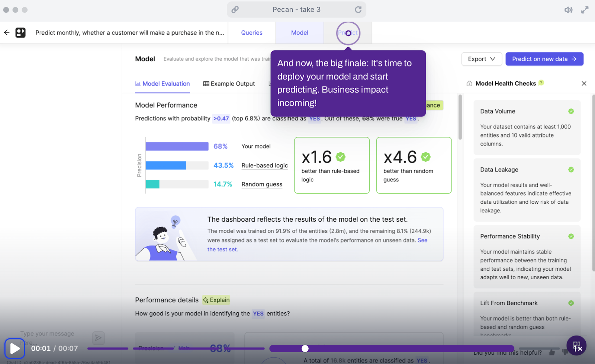Screen dimensions: 595x364
Task: Click the Model Health Checks medical kit icon
Action: [x=469, y=84]
